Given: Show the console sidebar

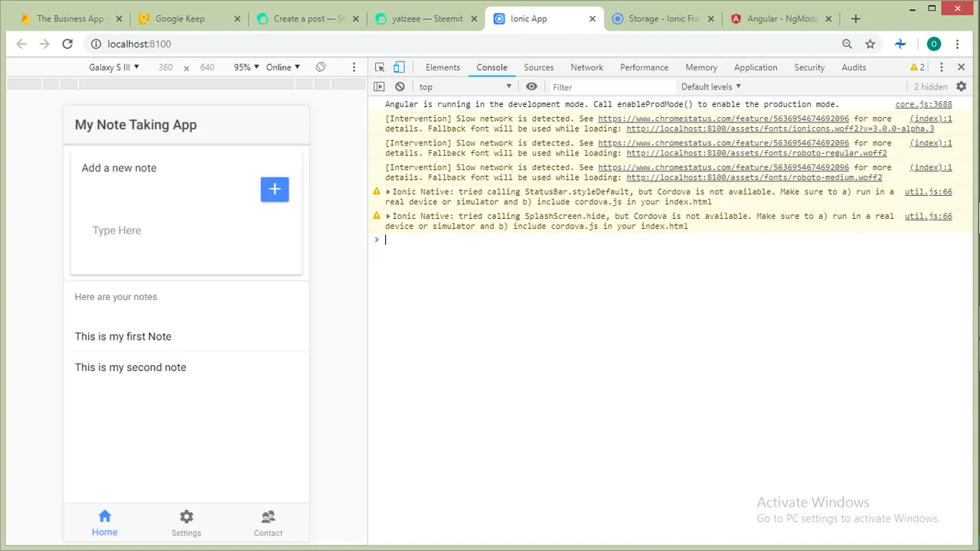Looking at the screenshot, I should pyautogui.click(x=380, y=87).
